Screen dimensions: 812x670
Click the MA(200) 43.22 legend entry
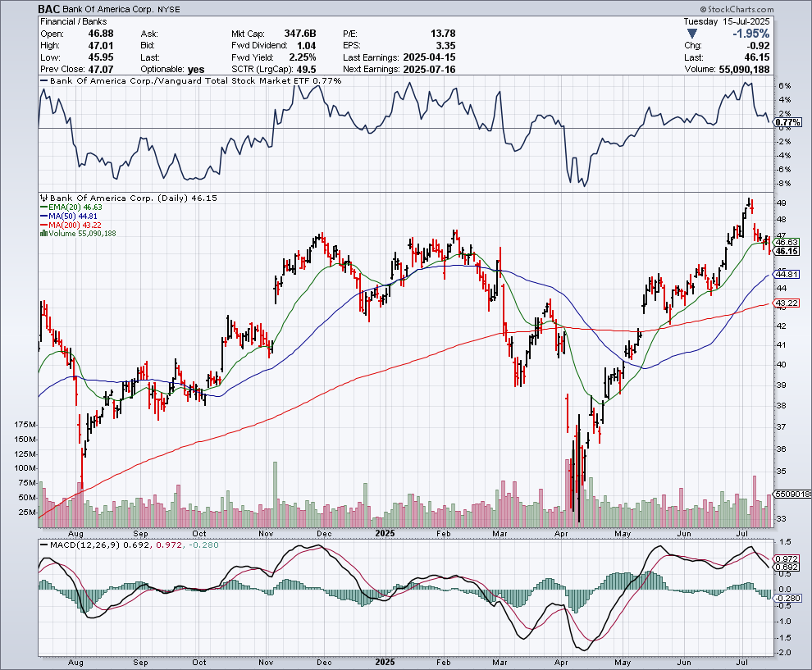(x=71, y=225)
